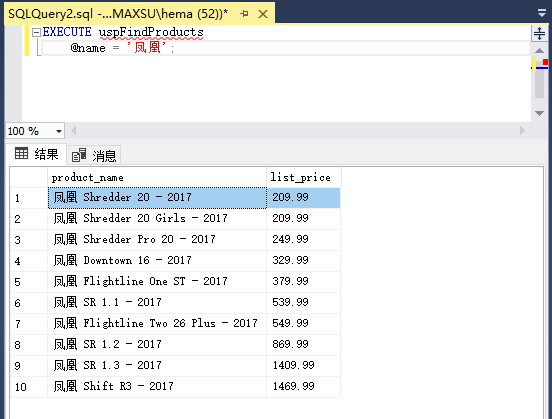Click the '凤凰' string literal in editor
Image resolution: width=552 pixels, height=419 pixels.
pos(146,47)
